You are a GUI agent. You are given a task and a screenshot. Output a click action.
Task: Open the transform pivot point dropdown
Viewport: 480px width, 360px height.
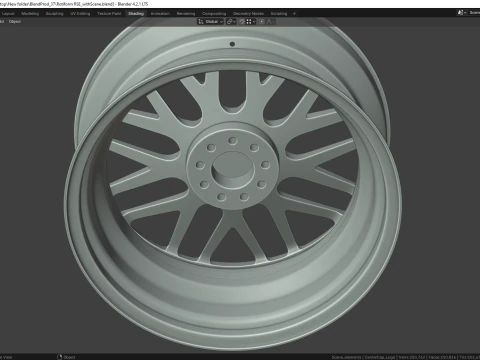coord(231,22)
